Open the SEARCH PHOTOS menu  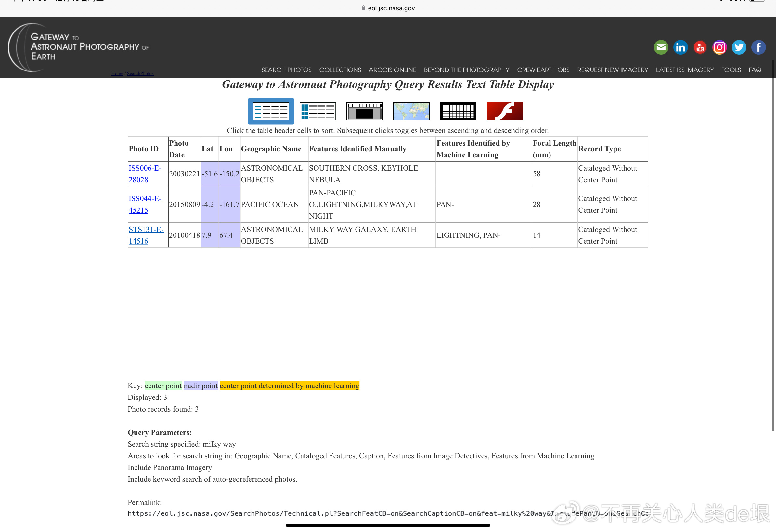(x=286, y=70)
